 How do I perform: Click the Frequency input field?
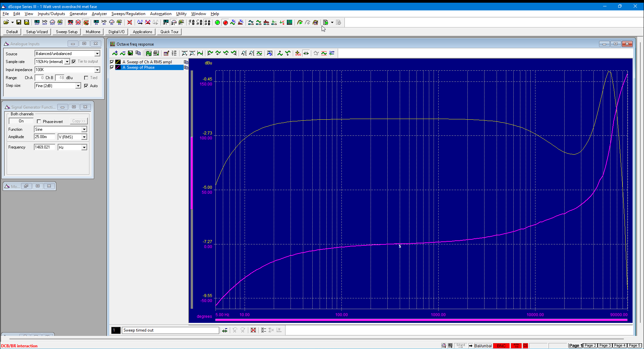45,147
